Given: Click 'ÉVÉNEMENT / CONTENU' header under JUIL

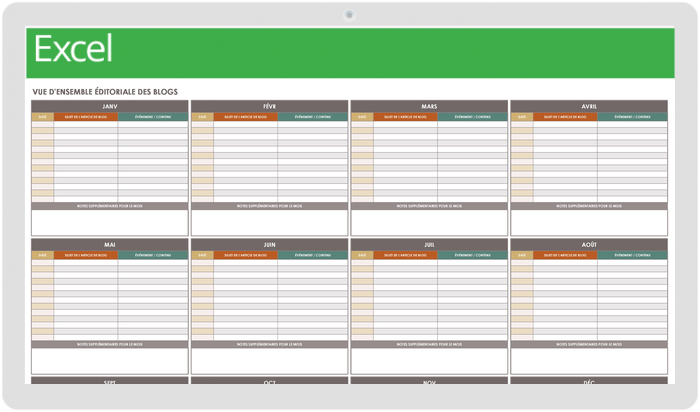Looking at the screenshot, I should (x=473, y=255).
